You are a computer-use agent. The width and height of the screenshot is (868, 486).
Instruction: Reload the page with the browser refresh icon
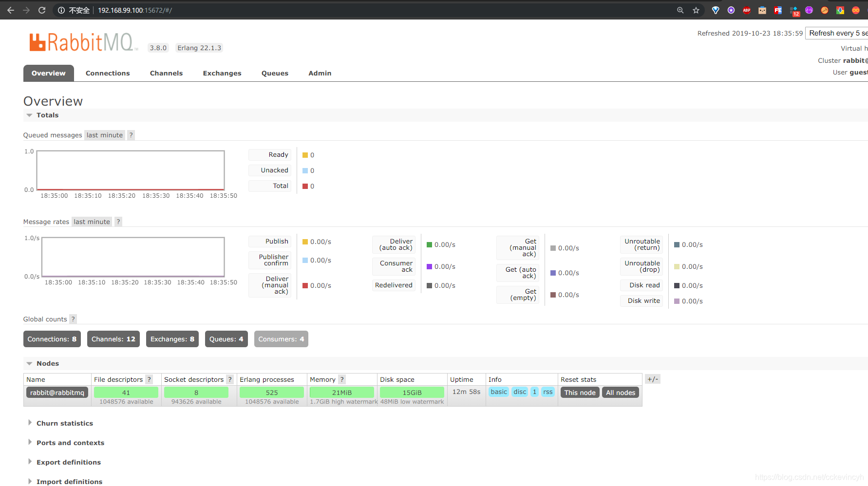[42, 10]
